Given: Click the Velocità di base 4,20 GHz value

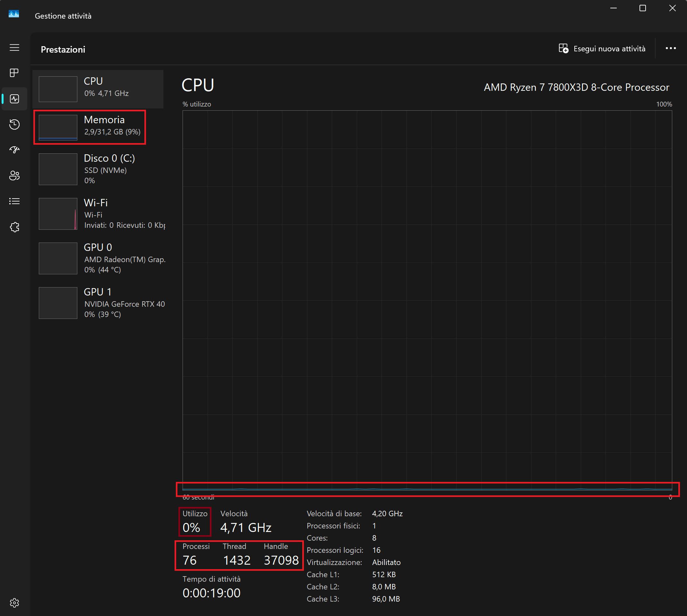Looking at the screenshot, I should point(387,513).
